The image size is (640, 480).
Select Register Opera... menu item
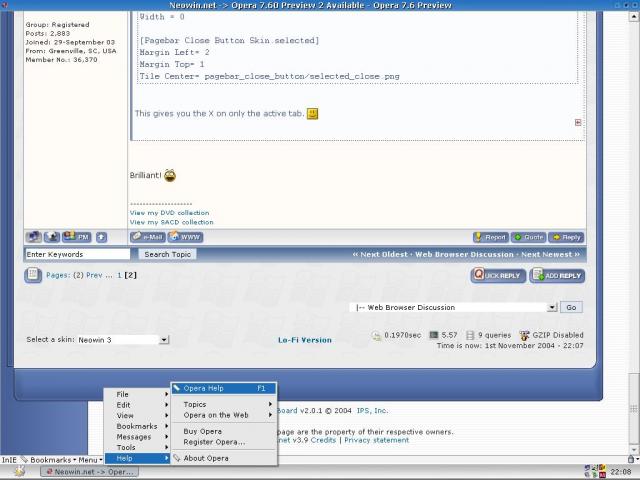(x=224, y=442)
